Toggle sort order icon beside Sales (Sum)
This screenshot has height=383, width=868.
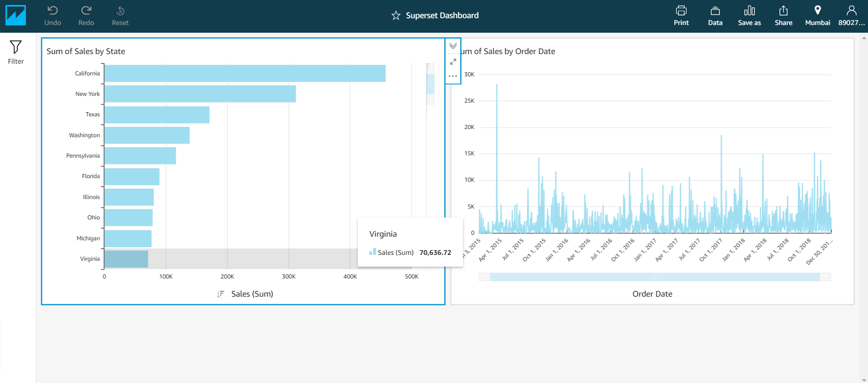pyautogui.click(x=221, y=294)
